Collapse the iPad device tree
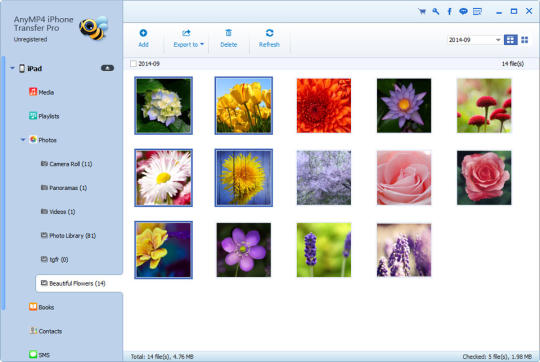 click(x=12, y=68)
